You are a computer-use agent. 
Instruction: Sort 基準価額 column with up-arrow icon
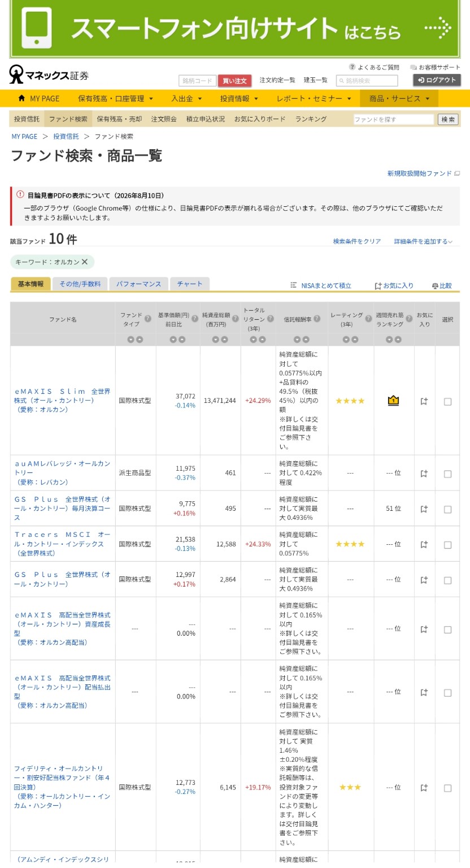(182, 340)
